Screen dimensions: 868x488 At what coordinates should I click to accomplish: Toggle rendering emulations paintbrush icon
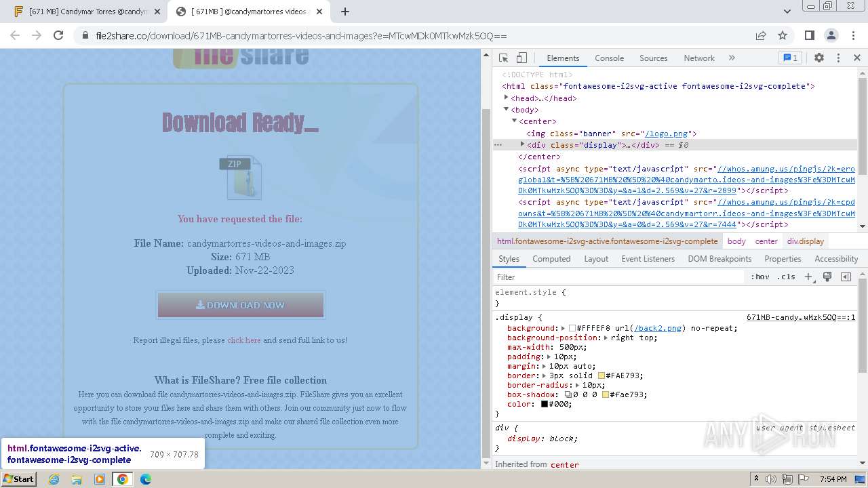pyautogui.click(x=827, y=277)
